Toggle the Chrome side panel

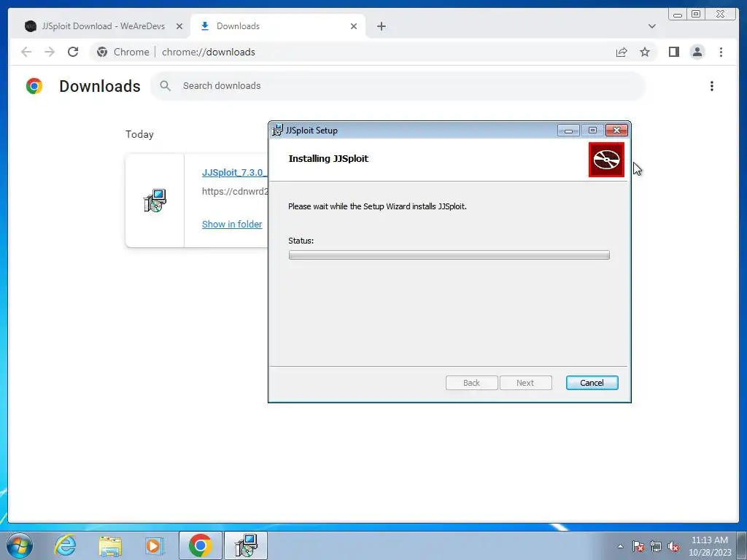click(x=673, y=52)
